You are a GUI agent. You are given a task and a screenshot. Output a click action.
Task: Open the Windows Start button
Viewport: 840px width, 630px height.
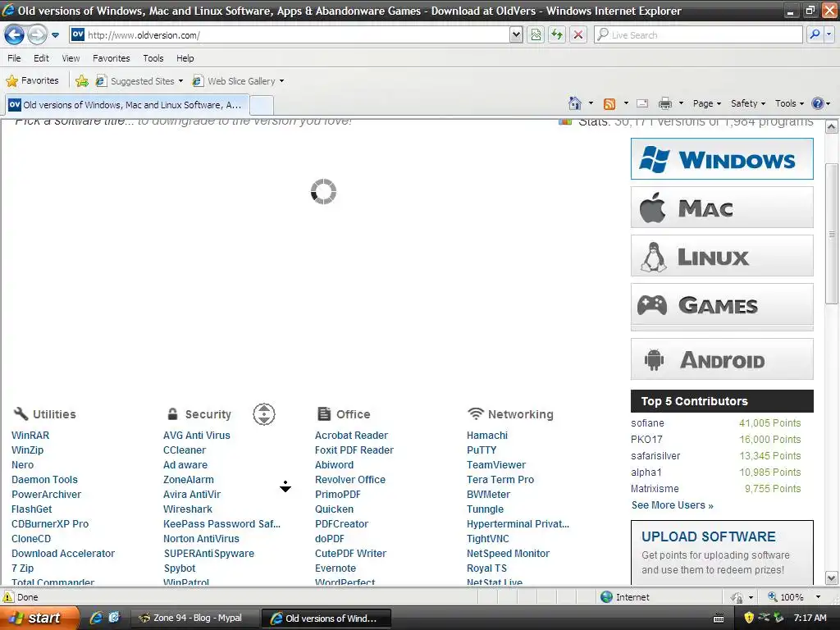coord(39,618)
